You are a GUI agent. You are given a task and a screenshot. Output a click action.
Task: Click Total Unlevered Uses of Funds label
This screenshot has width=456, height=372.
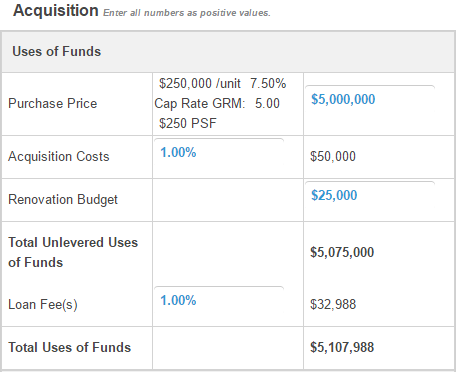coord(73,252)
